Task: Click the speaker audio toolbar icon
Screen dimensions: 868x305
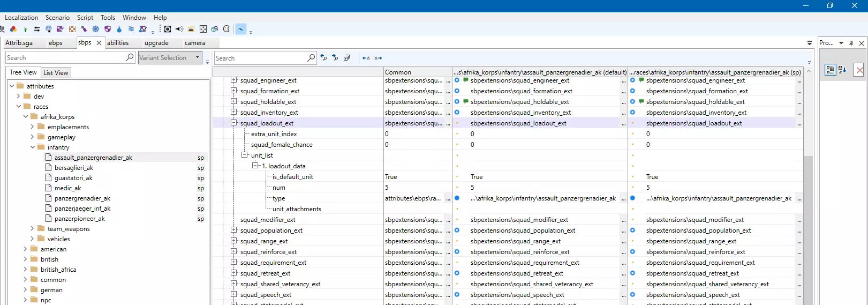Action: tap(179, 29)
